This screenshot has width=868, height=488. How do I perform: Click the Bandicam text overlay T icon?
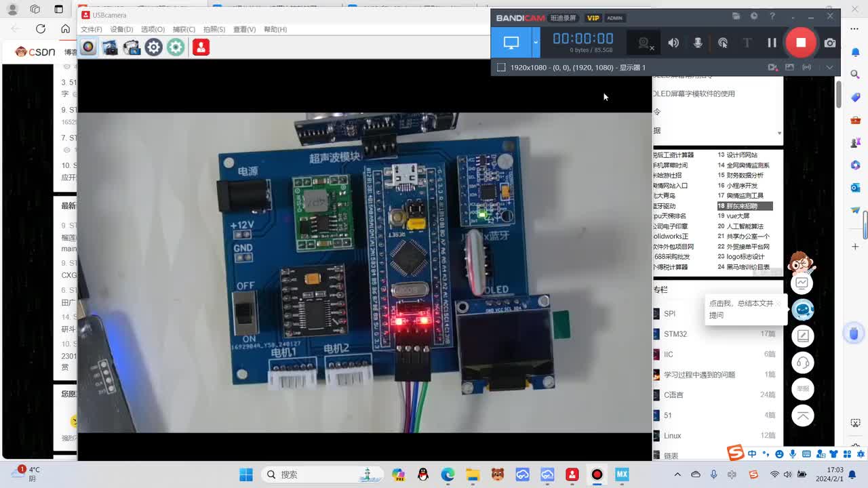[x=747, y=43]
